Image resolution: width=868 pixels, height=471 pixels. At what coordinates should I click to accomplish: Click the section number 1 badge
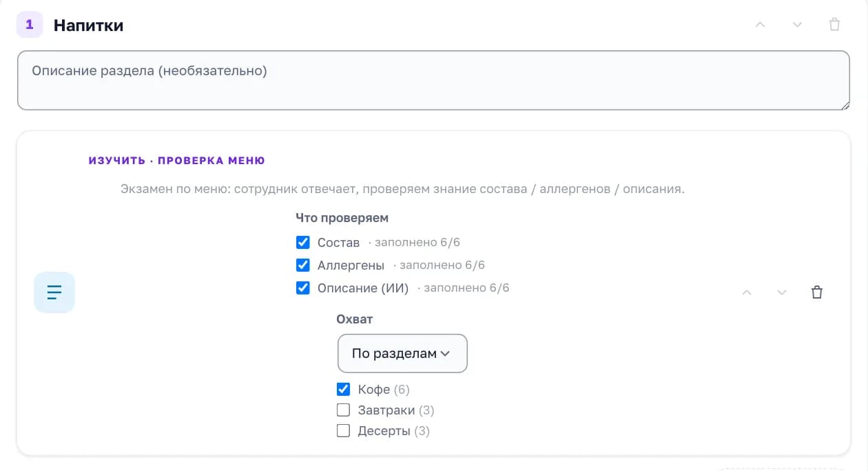pos(30,25)
